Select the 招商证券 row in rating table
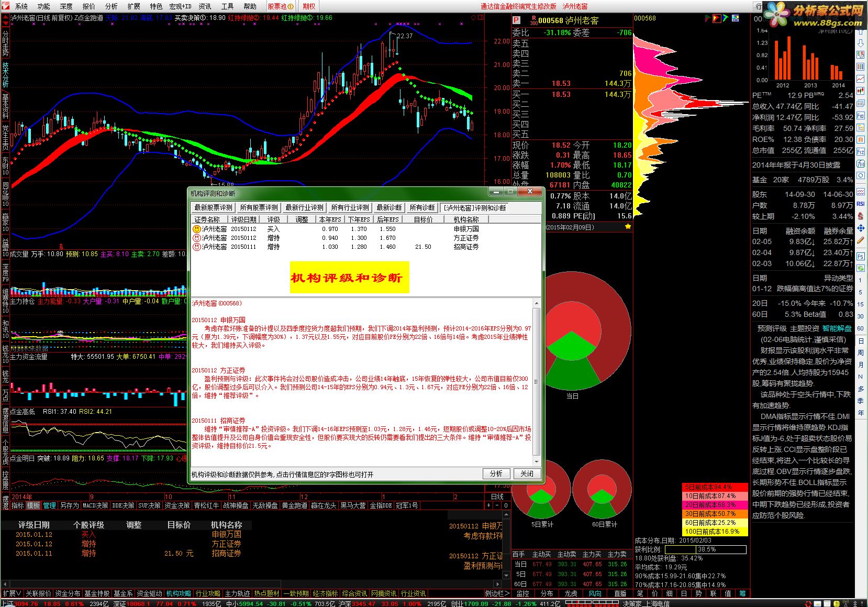The width and height of the screenshot is (868, 607). click(x=366, y=247)
